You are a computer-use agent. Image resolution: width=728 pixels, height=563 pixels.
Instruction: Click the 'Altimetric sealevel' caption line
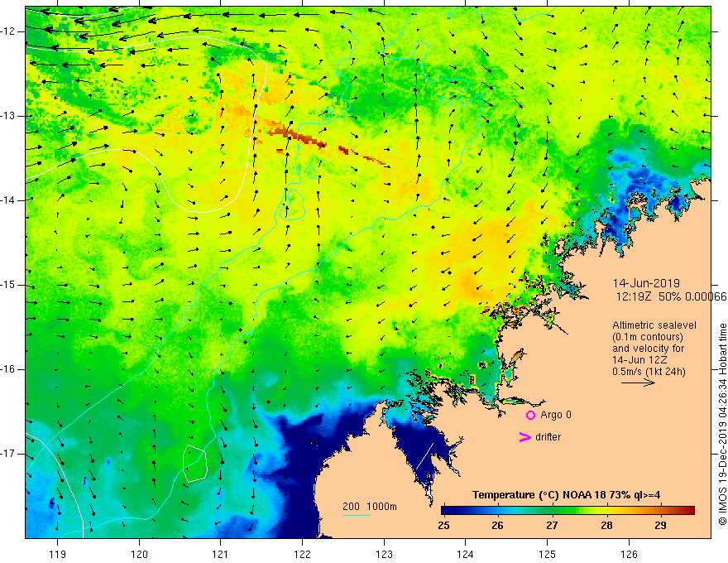654,325
